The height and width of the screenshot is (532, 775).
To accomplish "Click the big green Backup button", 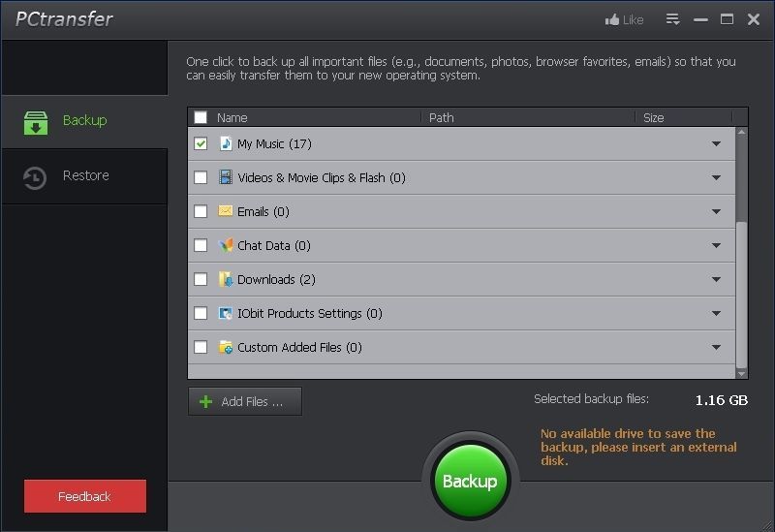I will tap(470, 481).
